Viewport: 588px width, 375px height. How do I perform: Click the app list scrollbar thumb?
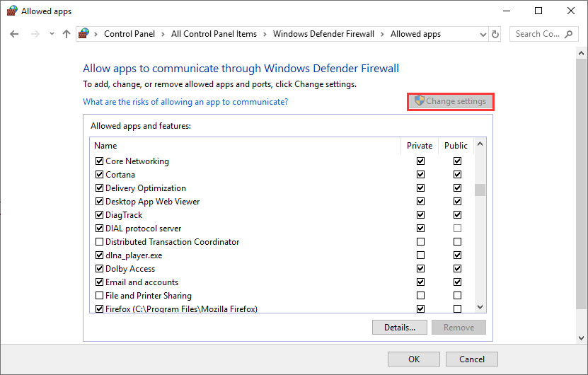(x=480, y=190)
